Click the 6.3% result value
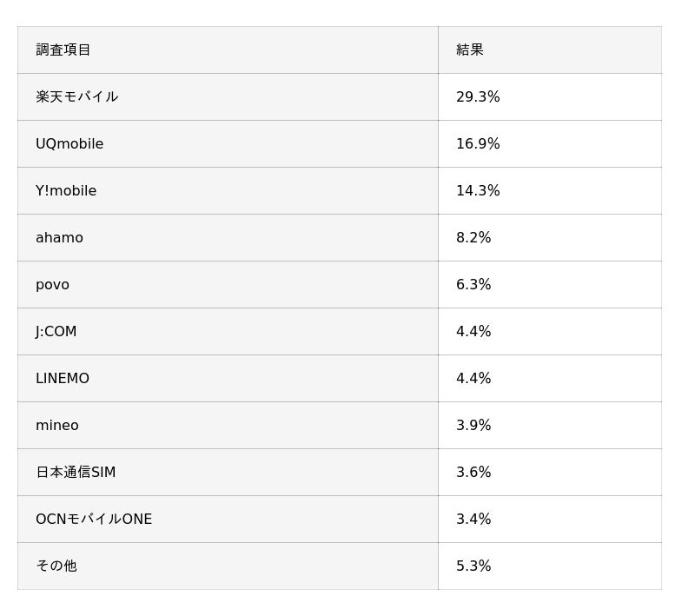 (x=473, y=285)
